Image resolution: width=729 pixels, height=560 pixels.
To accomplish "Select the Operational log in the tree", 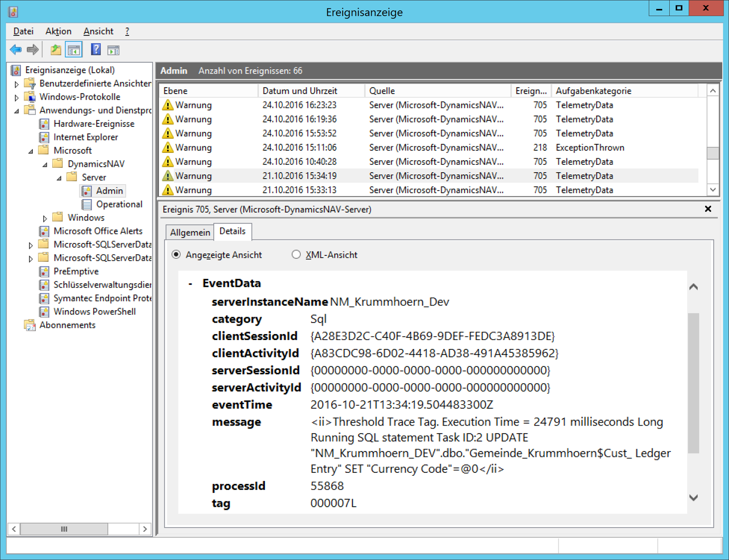I will click(x=119, y=204).
